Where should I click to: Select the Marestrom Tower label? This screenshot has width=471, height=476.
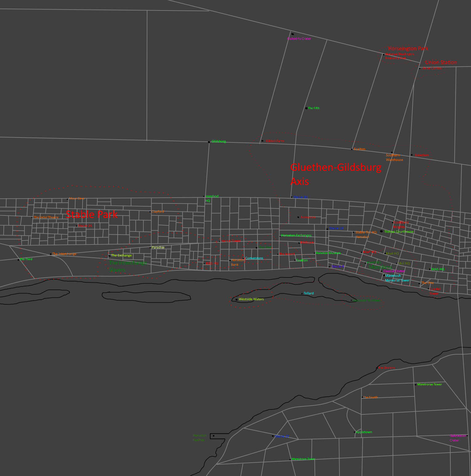(x=303, y=459)
